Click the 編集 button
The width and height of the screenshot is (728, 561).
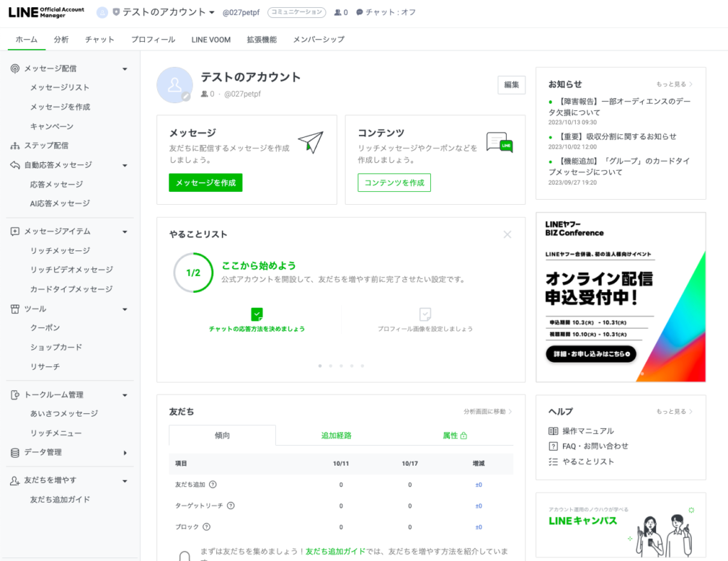(512, 85)
